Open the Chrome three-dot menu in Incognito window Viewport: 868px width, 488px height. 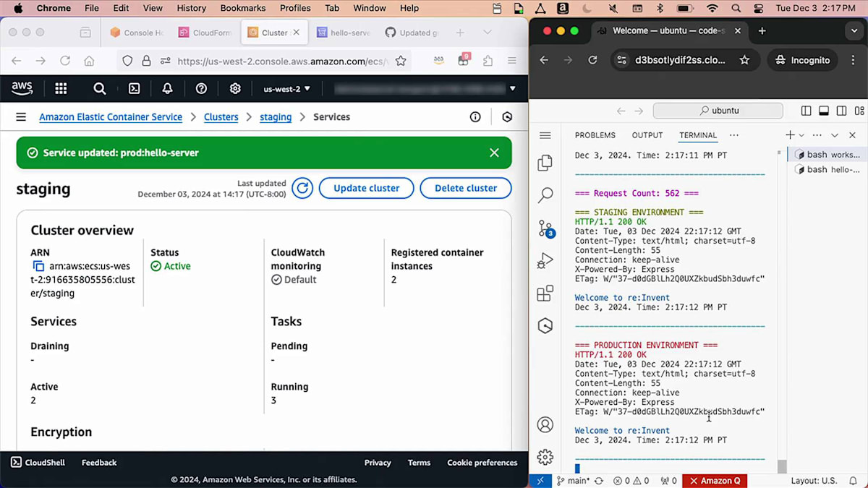[854, 60]
